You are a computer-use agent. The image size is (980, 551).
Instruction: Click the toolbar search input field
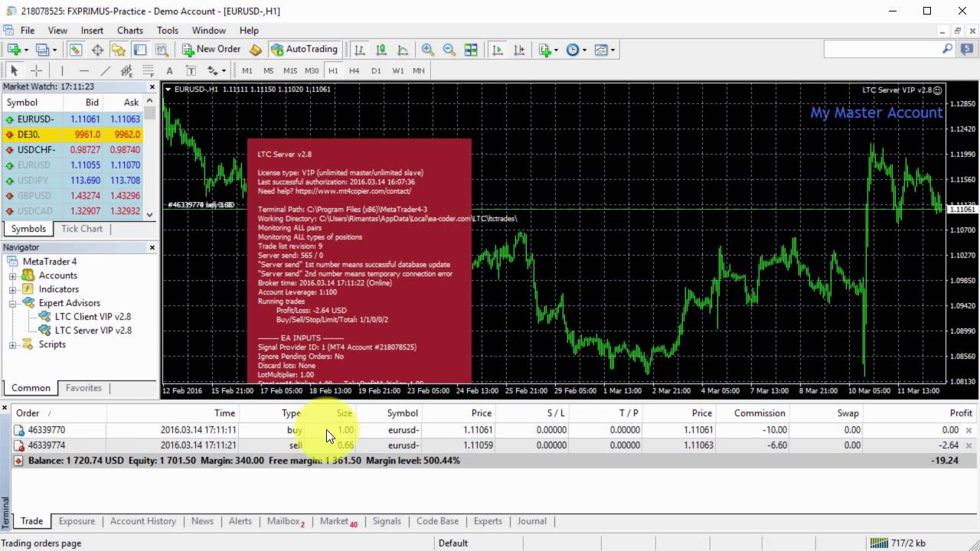[x=883, y=48]
